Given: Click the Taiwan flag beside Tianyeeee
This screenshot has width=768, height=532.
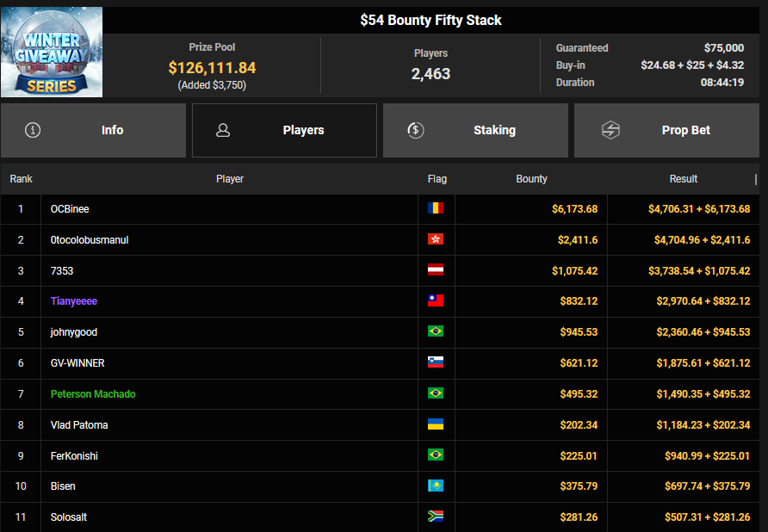Looking at the screenshot, I should pos(436,301).
